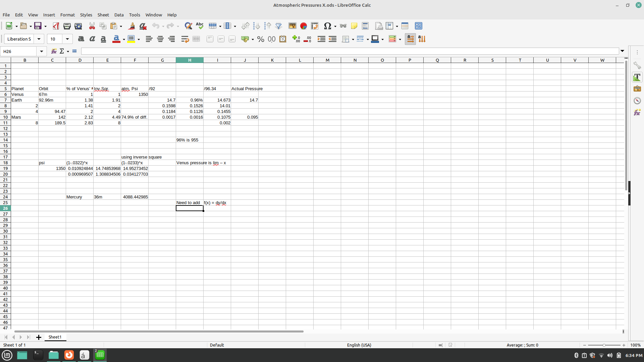
Task: Click the Clone Formatting paintbrush icon
Action: click(132, 26)
